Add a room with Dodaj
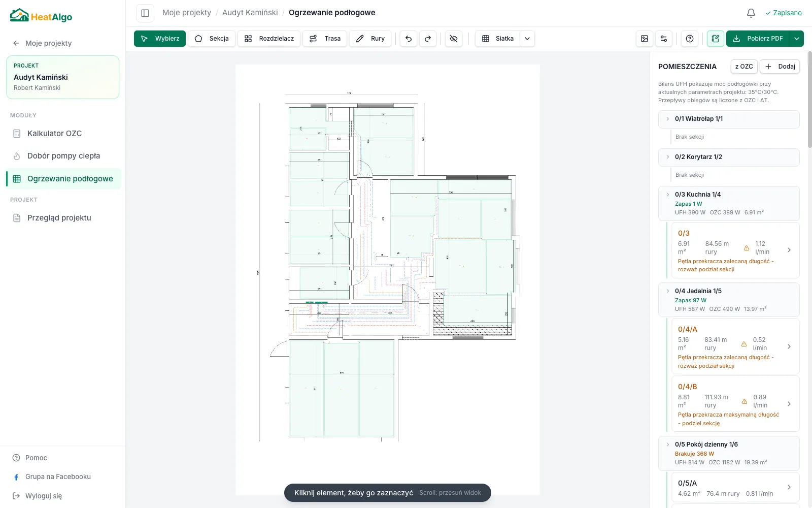Viewport: 812px width, 508px height. pos(780,67)
